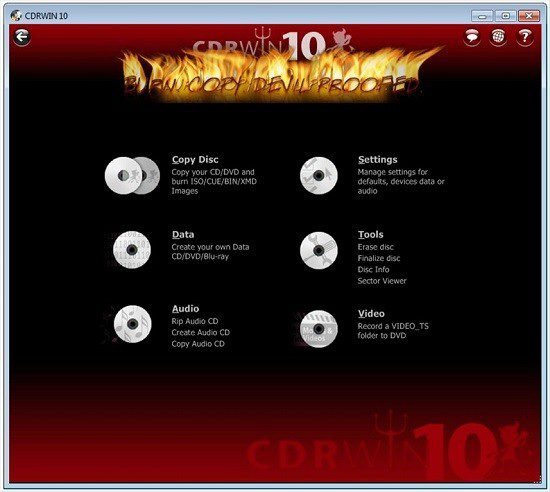
Task: Select Erase disc under Tools
Action: coord(375,247)
